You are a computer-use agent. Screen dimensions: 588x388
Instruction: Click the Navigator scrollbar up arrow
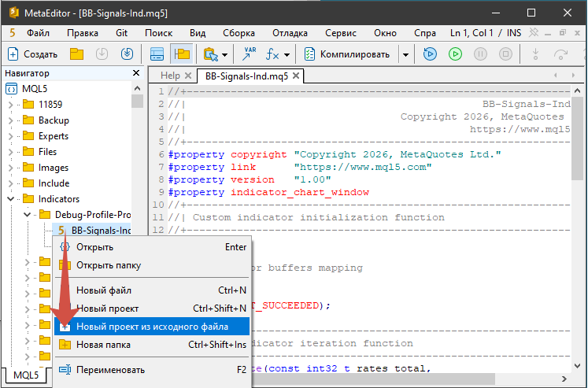coord(137,88)
